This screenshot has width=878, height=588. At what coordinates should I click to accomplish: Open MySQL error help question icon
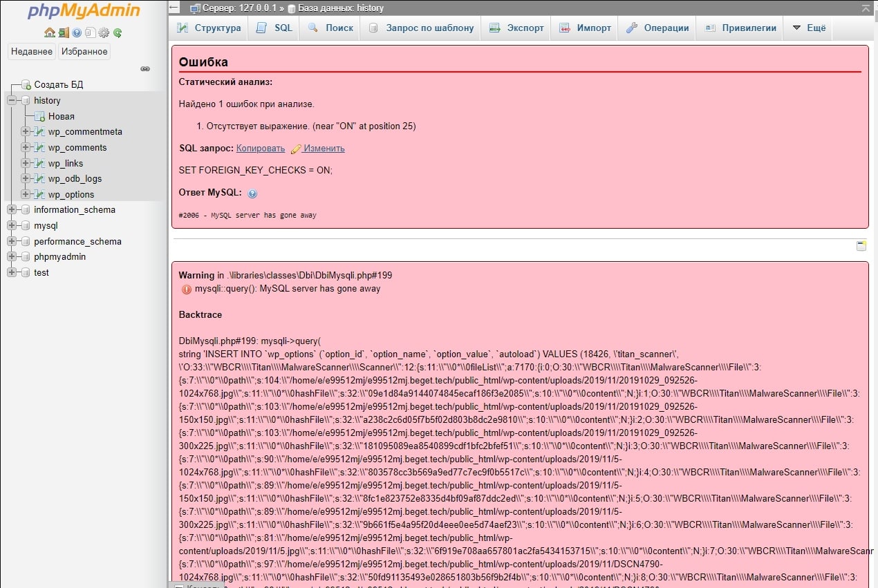coord(252,194)
